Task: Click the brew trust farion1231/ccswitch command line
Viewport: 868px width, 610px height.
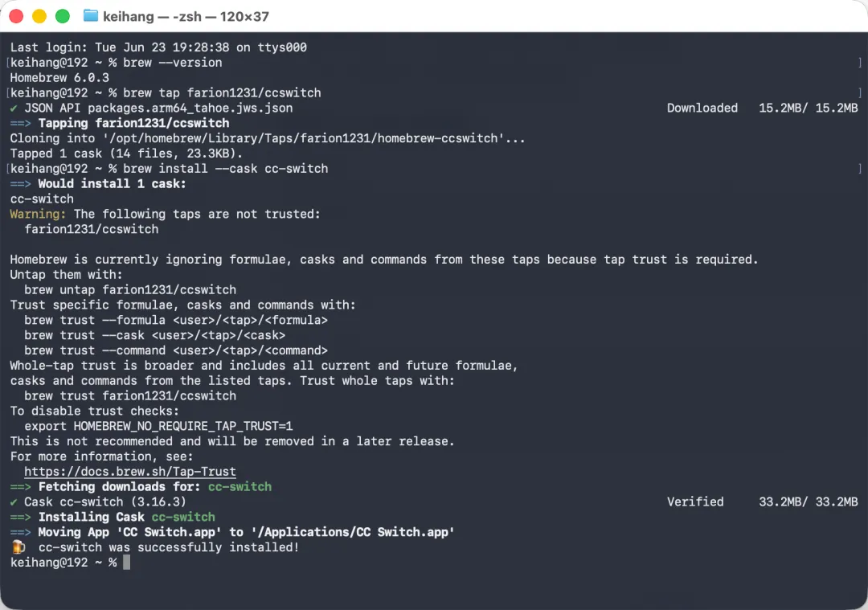Action: click(130, 395)
